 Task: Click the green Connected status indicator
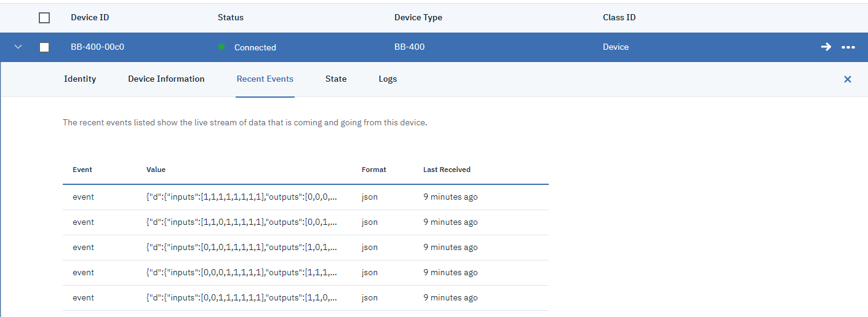tap(221, 47)
